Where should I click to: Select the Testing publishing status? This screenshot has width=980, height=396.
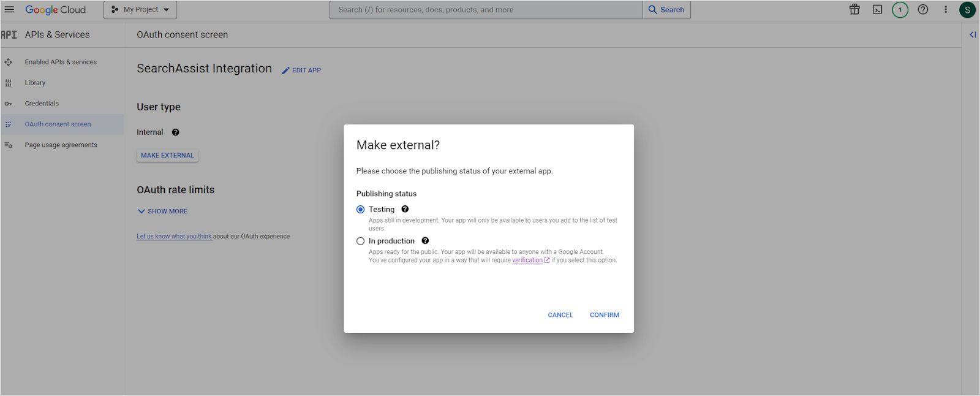coord(361,210)
